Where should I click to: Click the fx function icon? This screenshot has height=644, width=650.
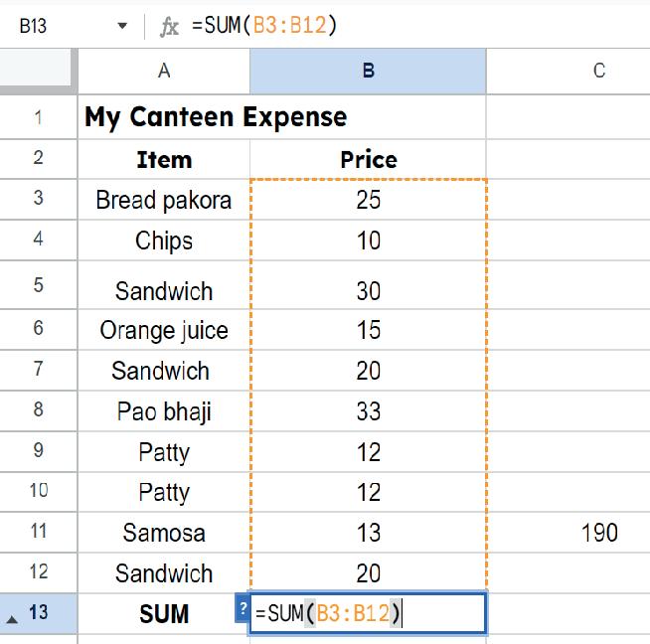pos(170,27)
